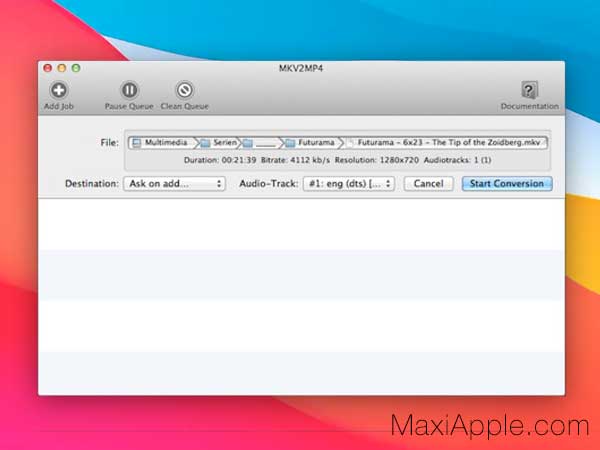Open the Audio-Track dropdown
This screenshot has height=450, width=600.
tap(349, 184)
